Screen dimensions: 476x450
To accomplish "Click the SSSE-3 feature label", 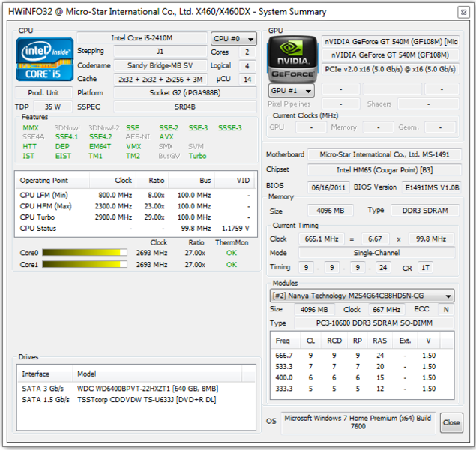I will click(x=230, y=128).
